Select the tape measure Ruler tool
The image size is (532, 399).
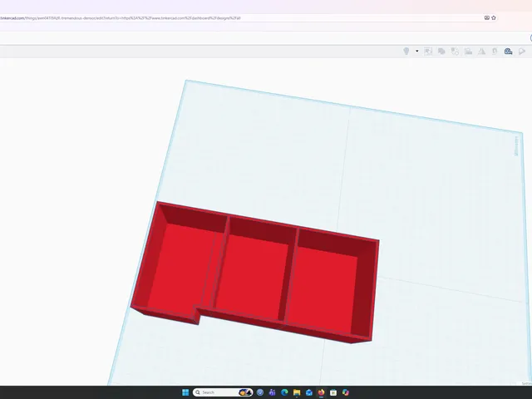[x=508, y=52]
